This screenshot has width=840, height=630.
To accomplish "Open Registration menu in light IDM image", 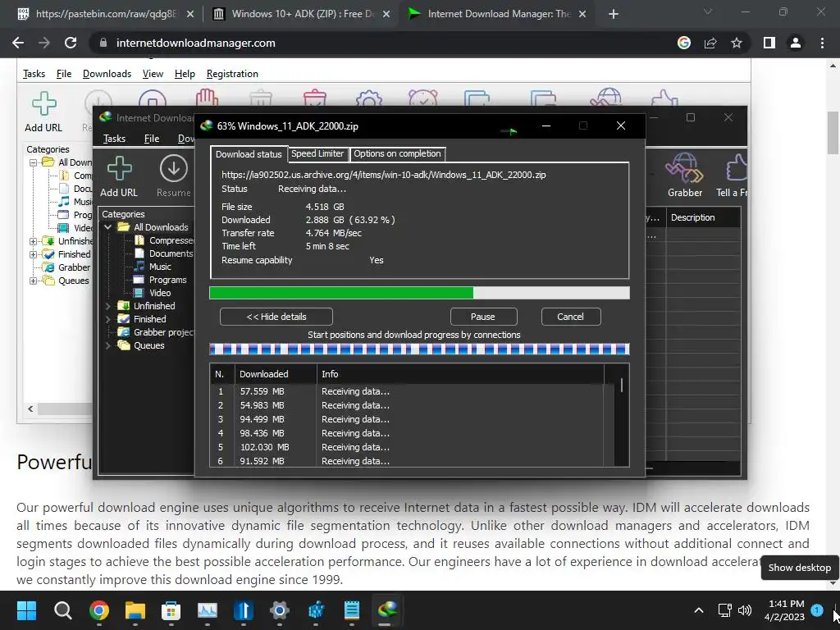I will point(232,74).
